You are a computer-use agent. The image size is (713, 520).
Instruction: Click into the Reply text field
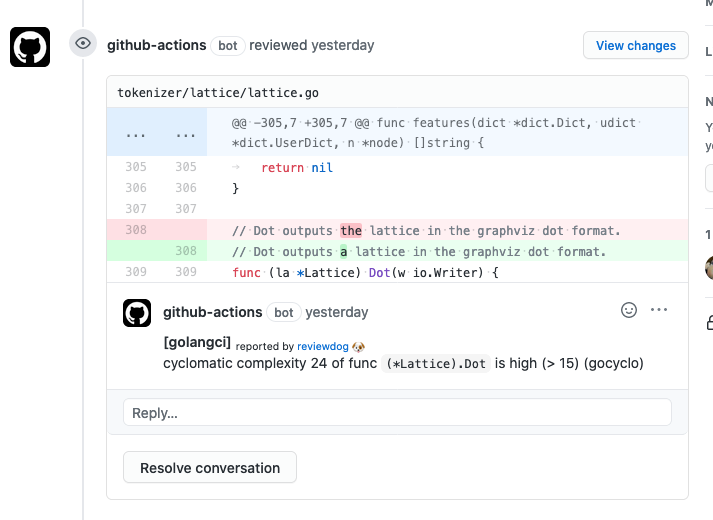397,412
